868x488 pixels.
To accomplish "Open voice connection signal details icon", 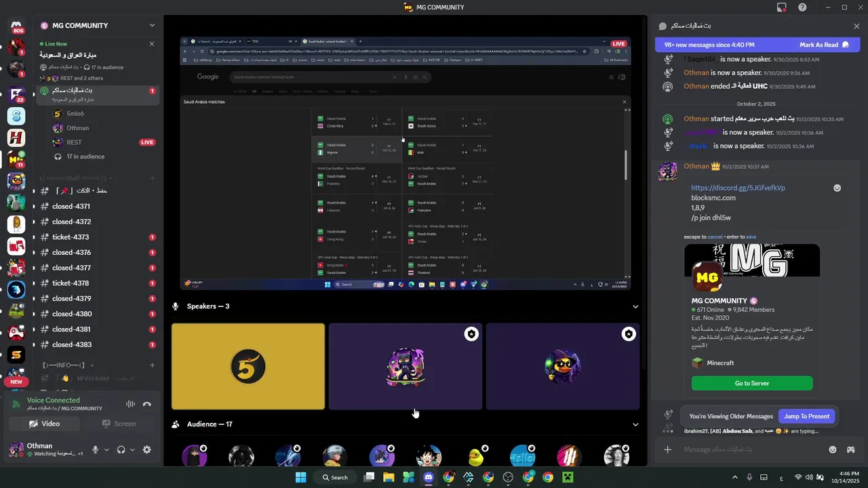I will point(16,404).
